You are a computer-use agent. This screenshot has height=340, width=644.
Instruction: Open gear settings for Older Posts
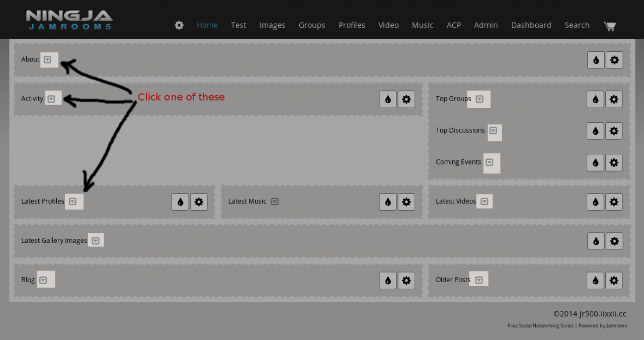point(614,281)
